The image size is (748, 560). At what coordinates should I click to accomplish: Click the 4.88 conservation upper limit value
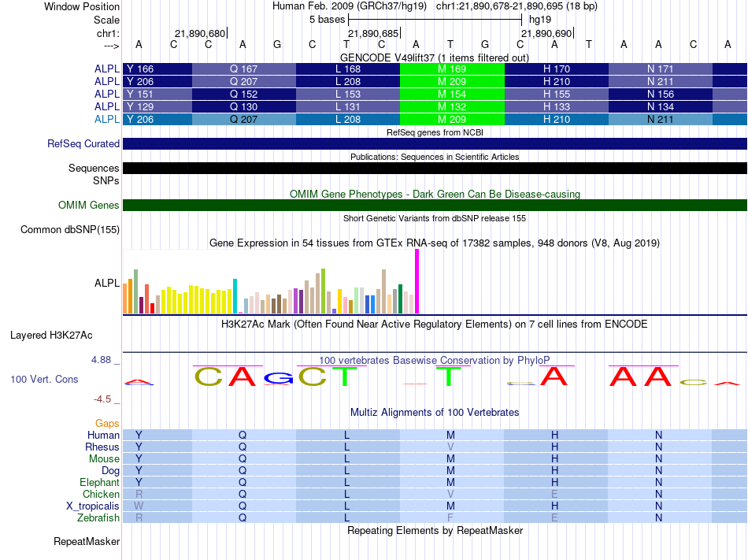pos(101,360)
